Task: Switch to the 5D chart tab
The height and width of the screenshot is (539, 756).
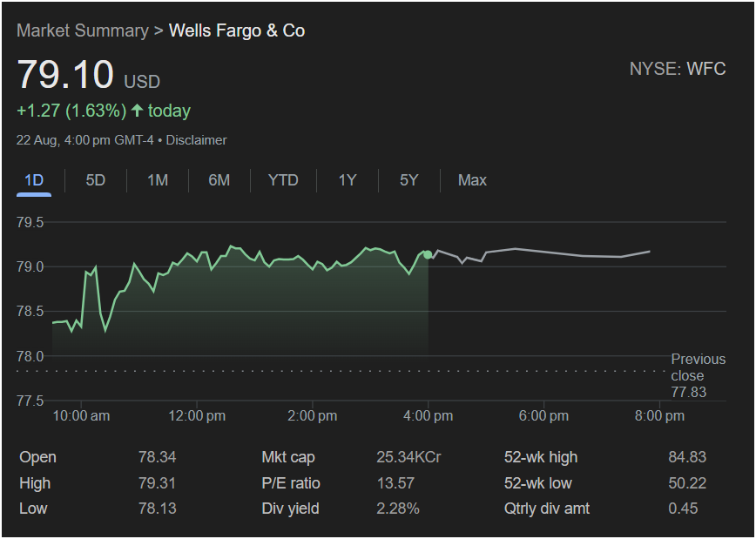Action: [96, 180]
